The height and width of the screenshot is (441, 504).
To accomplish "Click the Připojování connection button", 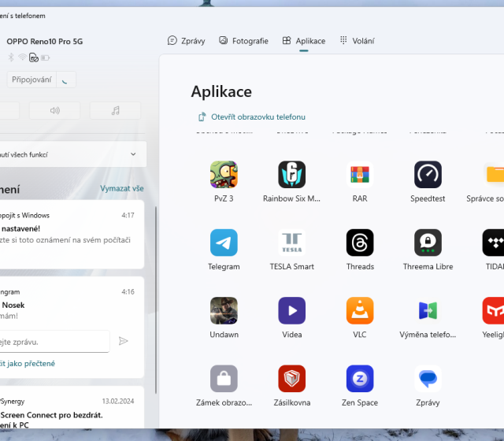I will (31, 80).
